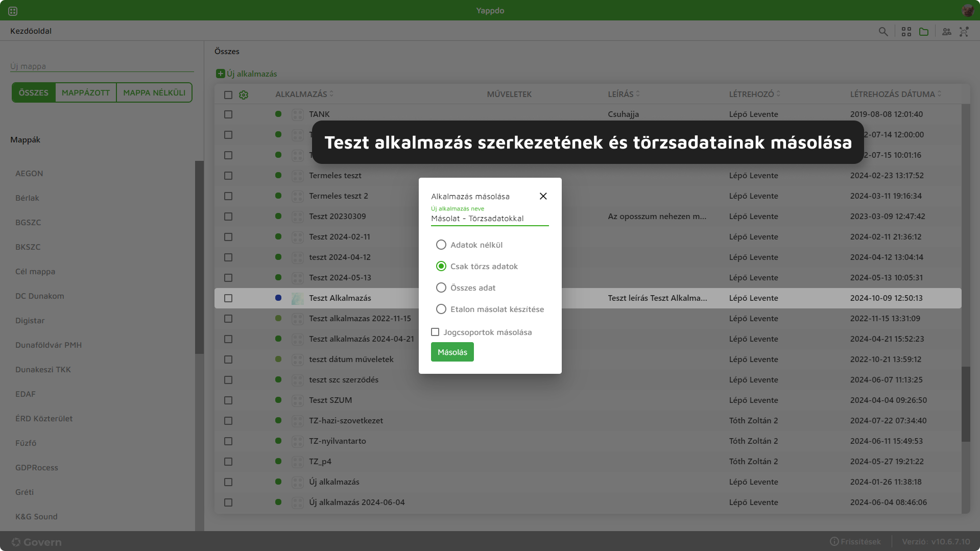The image size is (980, 551).
Task: Check the Teszt SZUM row checkbox
Action: (x=228, y=400)
